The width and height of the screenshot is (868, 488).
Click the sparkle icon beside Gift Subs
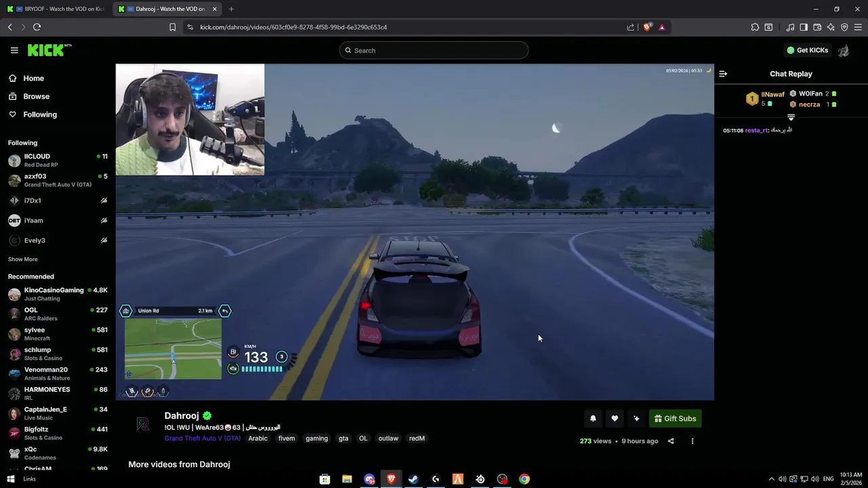[x=636, y=419]
